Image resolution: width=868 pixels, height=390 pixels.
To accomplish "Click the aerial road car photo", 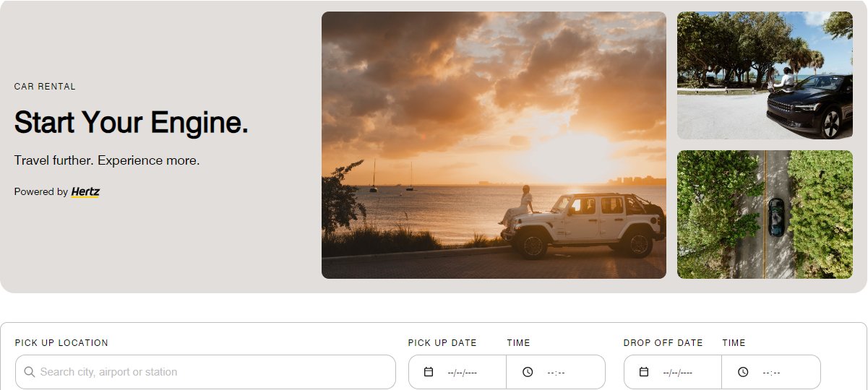I will (765, 214).
